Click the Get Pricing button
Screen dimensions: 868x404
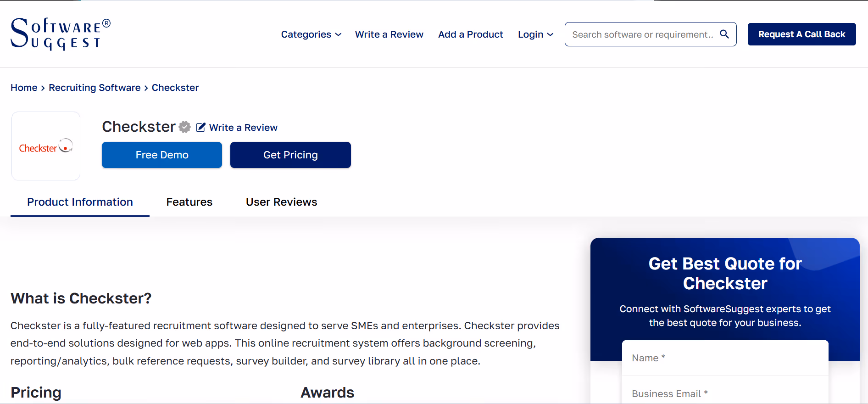[290, 155]
